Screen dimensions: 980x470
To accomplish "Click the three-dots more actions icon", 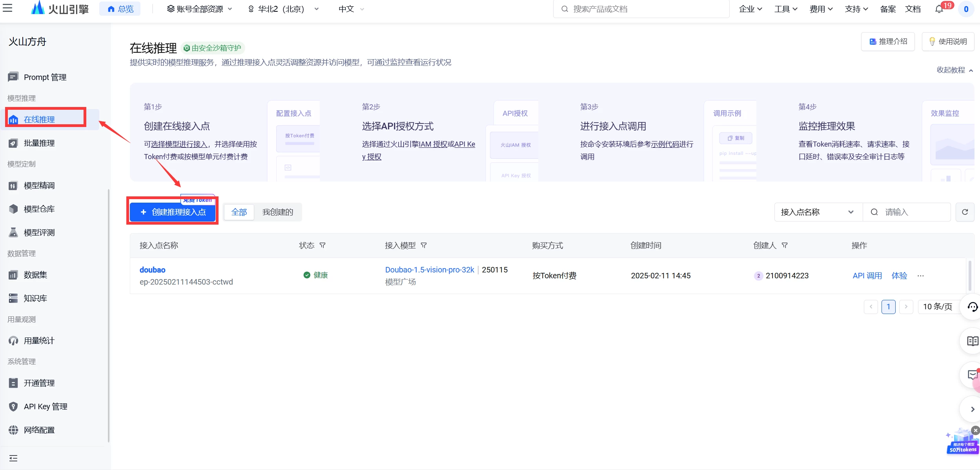I will (921, 276).
